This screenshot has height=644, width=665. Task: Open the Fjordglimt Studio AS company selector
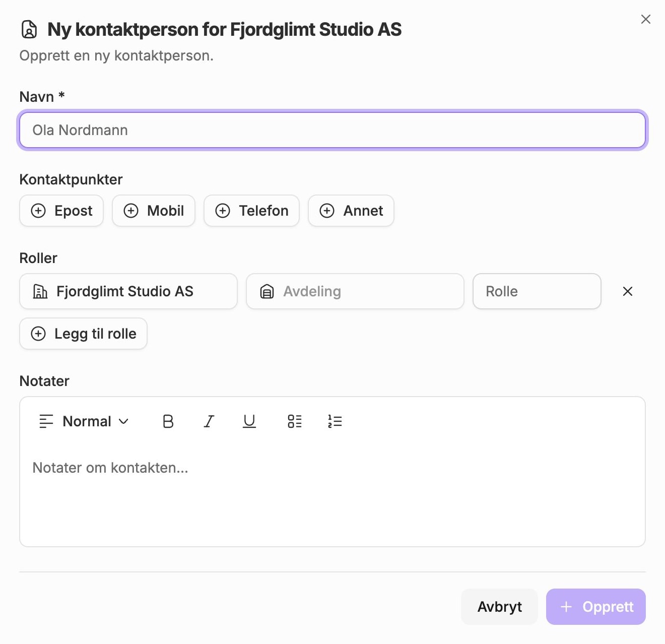click(128, 291)
